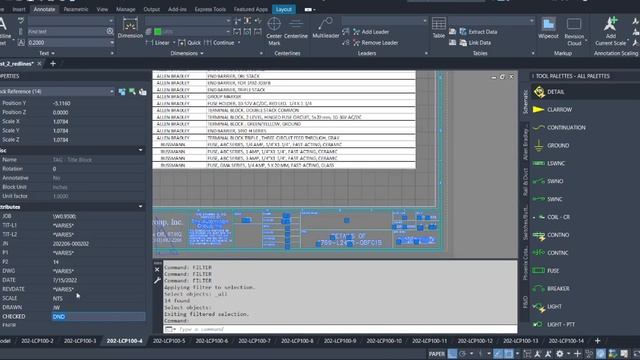Collapse the Misc properties section
The width and height of the screenshot is (640, 360).
[x=140, y=150]
